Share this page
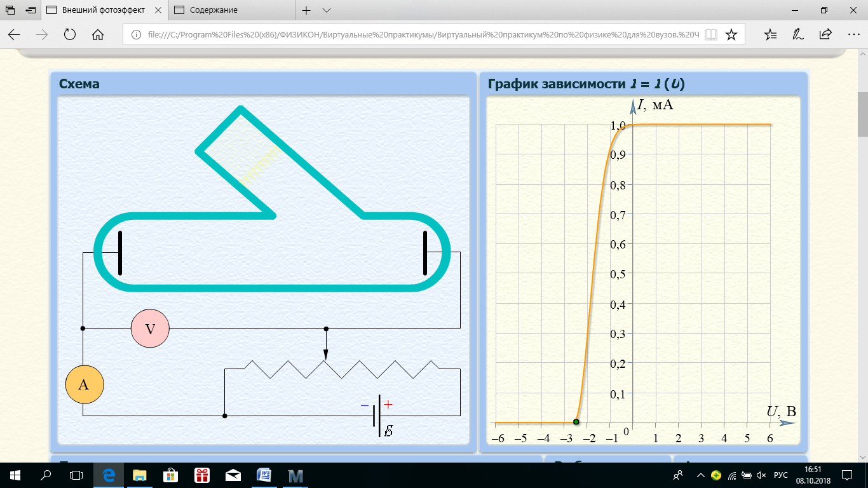 pos(825,34)
